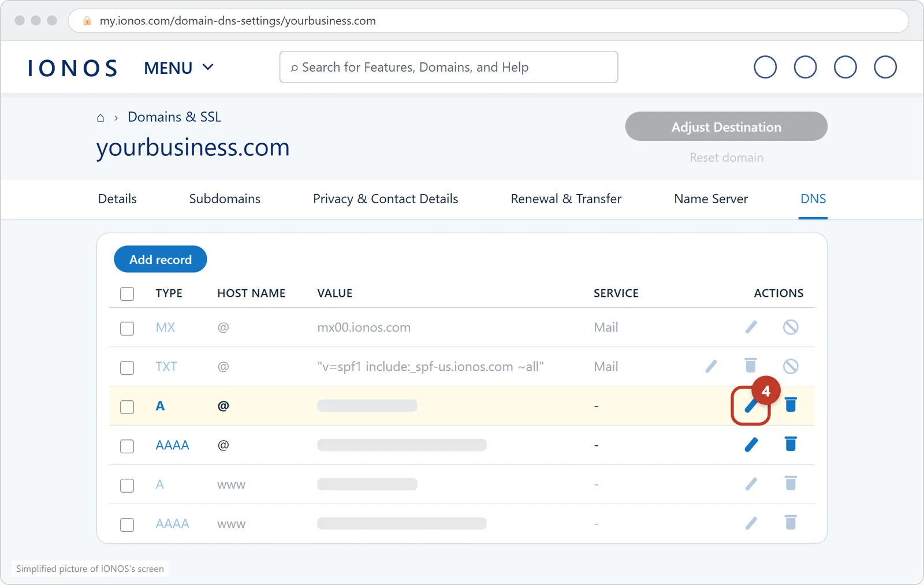924x585 pixels.
Task: Click the IONOS logo
Action: 73,68
